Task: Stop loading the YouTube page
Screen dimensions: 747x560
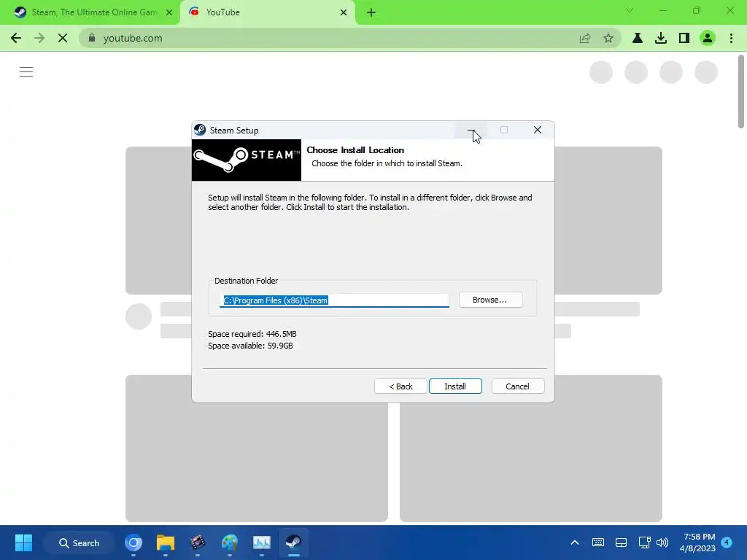Action: (63, 38)
